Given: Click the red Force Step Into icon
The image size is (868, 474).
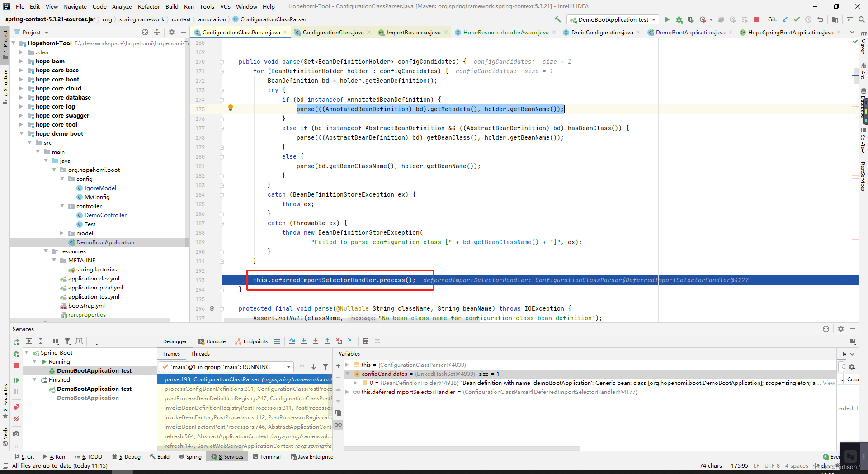Looking at the screenshot, I should tap(316, 341).
